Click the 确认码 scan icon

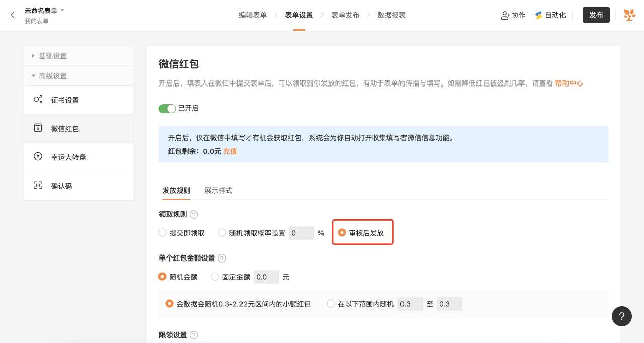38,186
